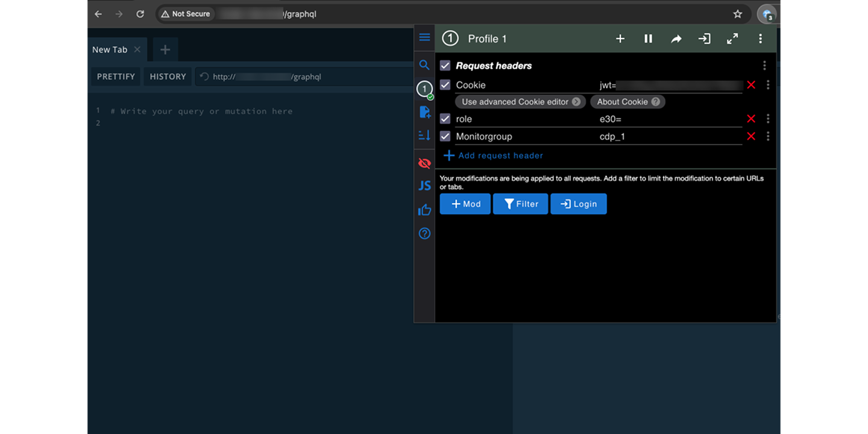Open the search icon in sidebar
Screen dimensions: 868x434
point(424,65)
